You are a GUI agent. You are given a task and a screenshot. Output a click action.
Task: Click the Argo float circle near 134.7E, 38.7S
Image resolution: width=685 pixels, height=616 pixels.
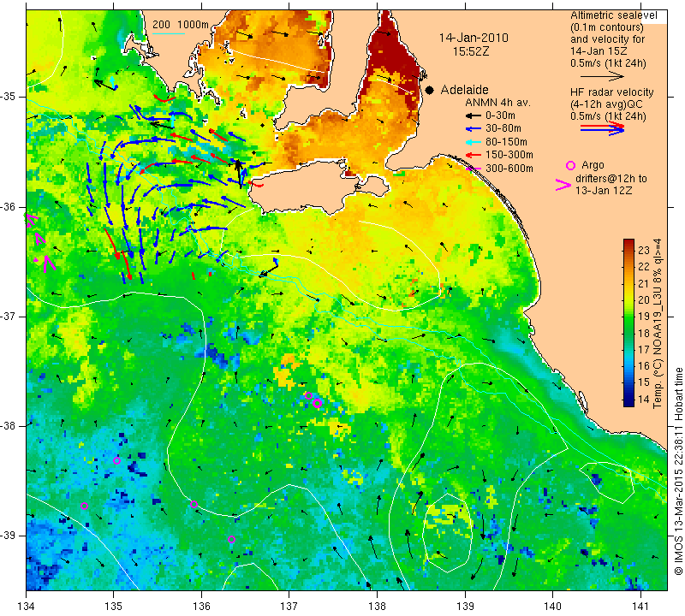(84, 506)
